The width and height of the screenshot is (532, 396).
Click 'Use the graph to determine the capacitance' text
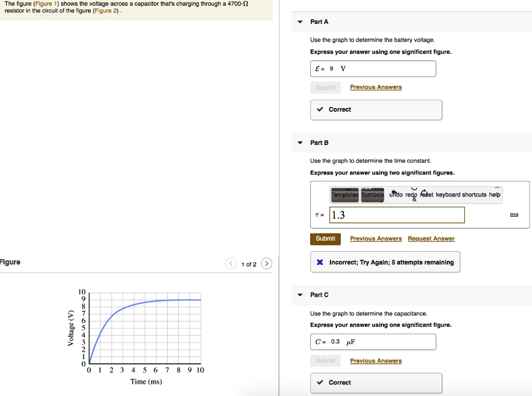pyautogui.click(x=369, y=313)
